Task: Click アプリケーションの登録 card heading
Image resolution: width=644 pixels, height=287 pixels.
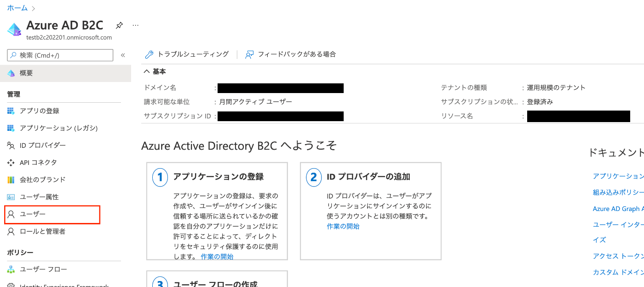Action: (x=218, y=177)
